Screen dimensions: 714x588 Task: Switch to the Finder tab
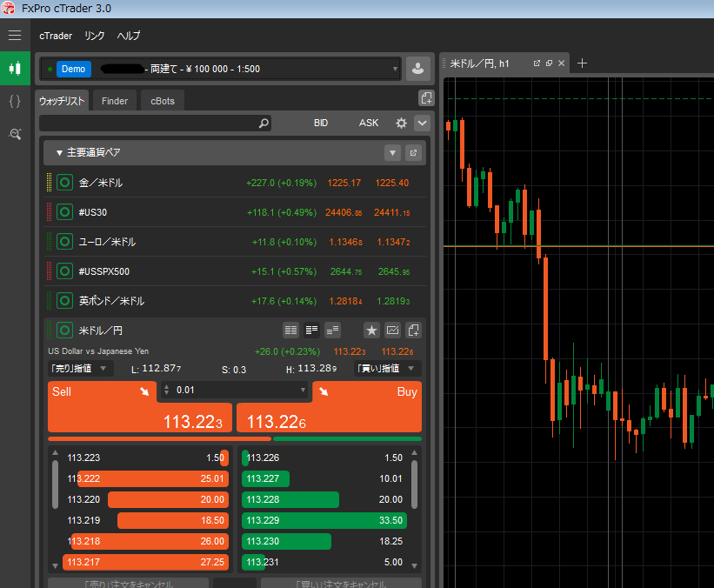pos(115,101)
